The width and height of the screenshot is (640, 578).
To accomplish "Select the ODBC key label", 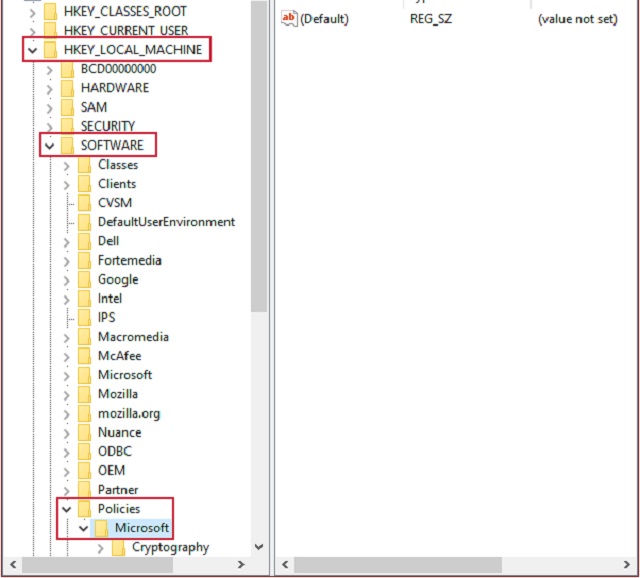I will 115,451.
